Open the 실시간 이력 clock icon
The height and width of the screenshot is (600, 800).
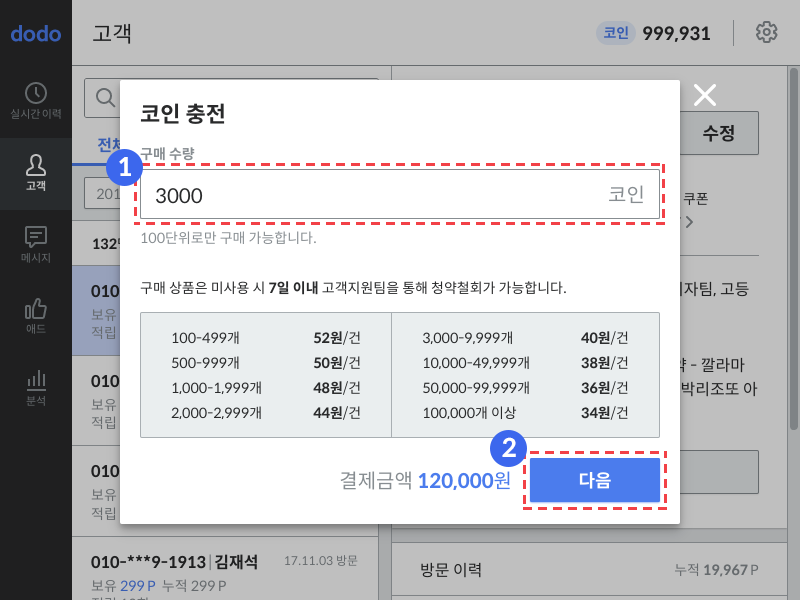pyautogui.click(x=36, y=93)
